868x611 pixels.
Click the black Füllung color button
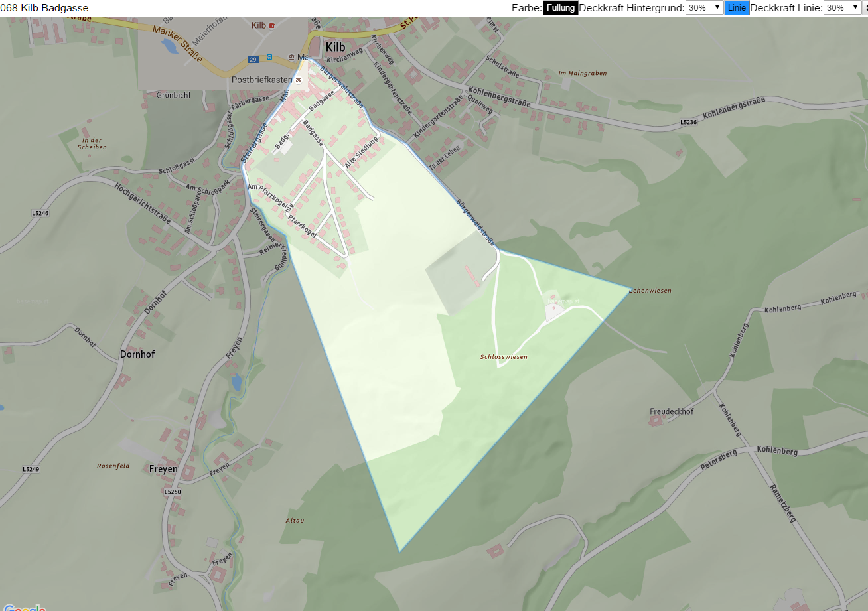pyautogui.click(x=561, y=8)
